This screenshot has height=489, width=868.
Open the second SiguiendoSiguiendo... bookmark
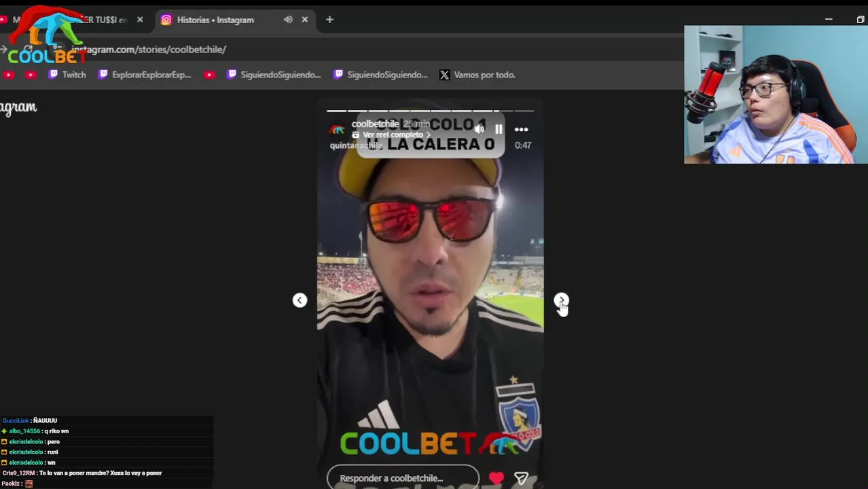pyautogui.click(x=380, y=75)
